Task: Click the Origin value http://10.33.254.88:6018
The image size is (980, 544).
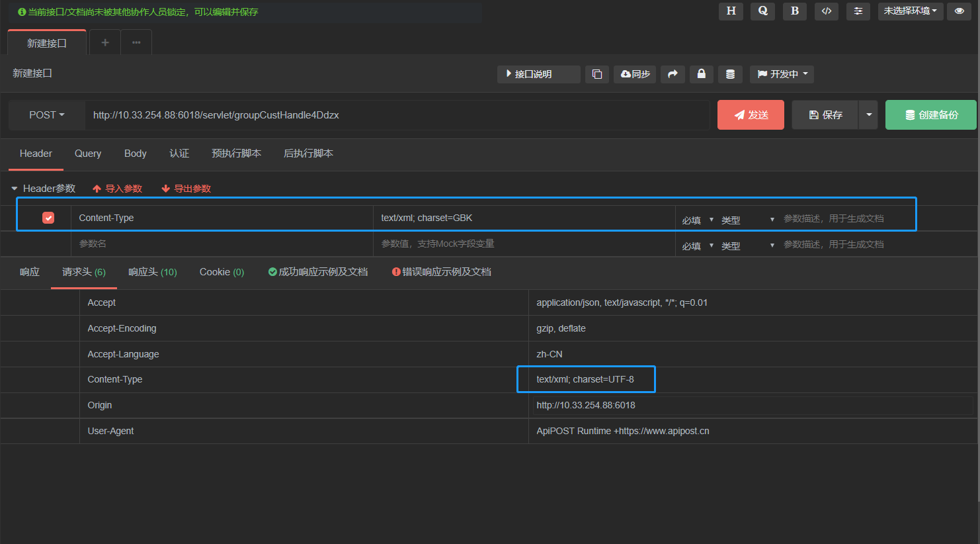Action: tap(586, 405)
